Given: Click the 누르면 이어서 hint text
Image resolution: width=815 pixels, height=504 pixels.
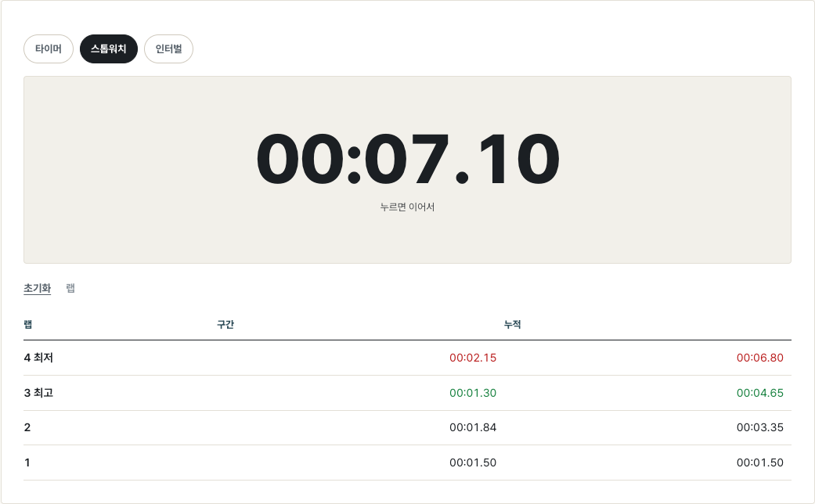Looking at the screenshot, I should pos(407,207).
